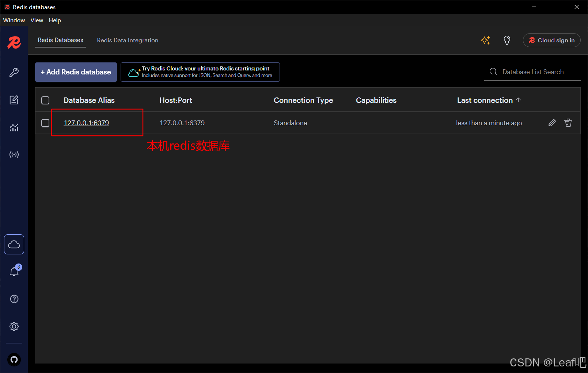588x373 pixels.
Task: Open the Help question mark icon
Action: [14, 299]
